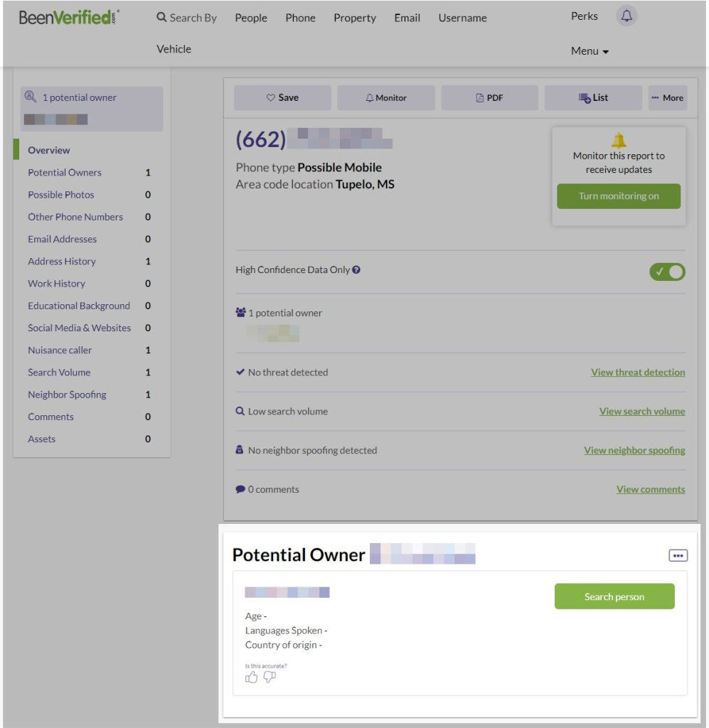
Task: Open View neighbor spoofing link
Action: pyautogui.click(x=634, y=450)
